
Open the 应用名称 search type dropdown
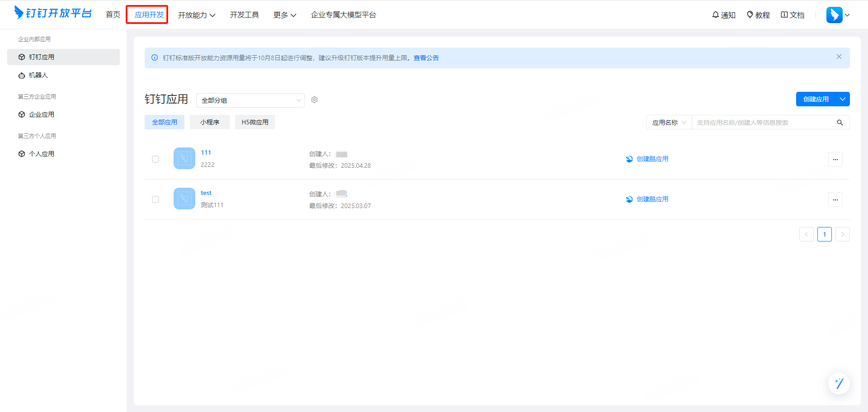click(x=669, y=123)
